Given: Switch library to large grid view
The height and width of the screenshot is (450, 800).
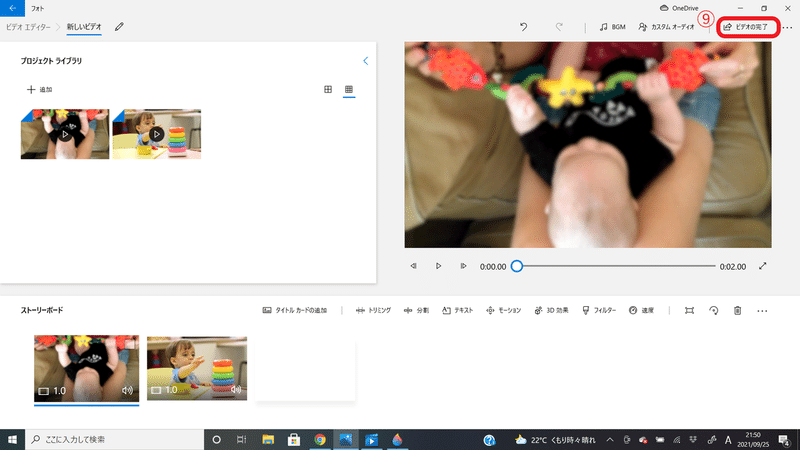Looking at the screenshot, I should [328, 89].
